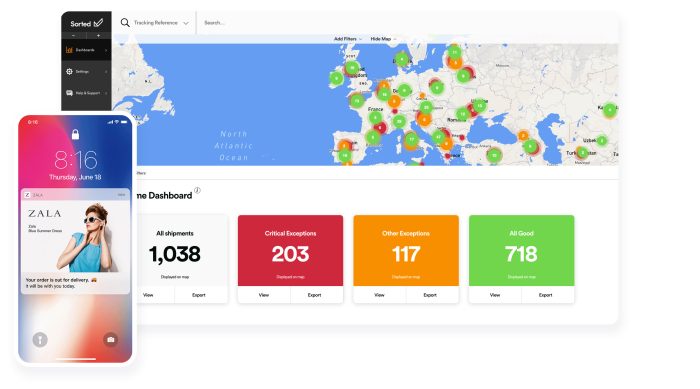Click the 'France' label on the map

pos(375,109)
